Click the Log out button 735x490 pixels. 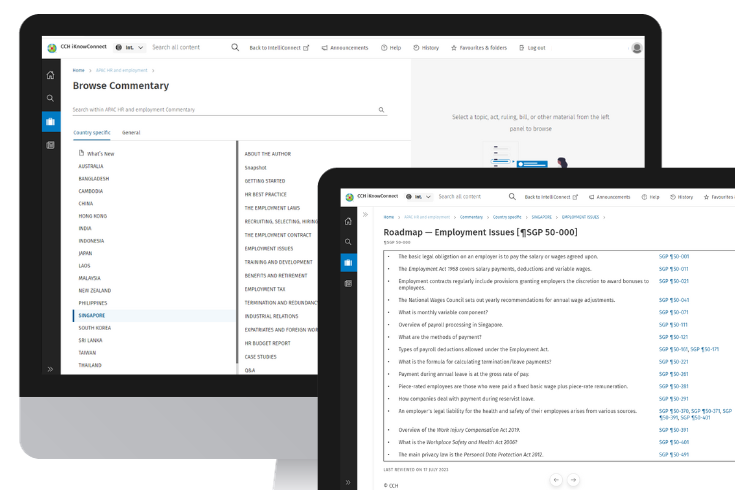click(531, 47)
